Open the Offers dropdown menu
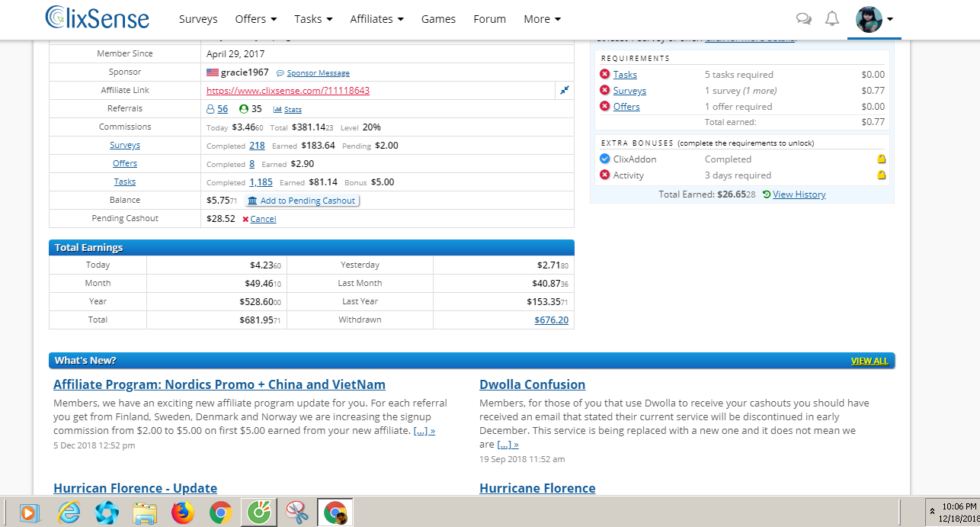 (x=256, y=19)
